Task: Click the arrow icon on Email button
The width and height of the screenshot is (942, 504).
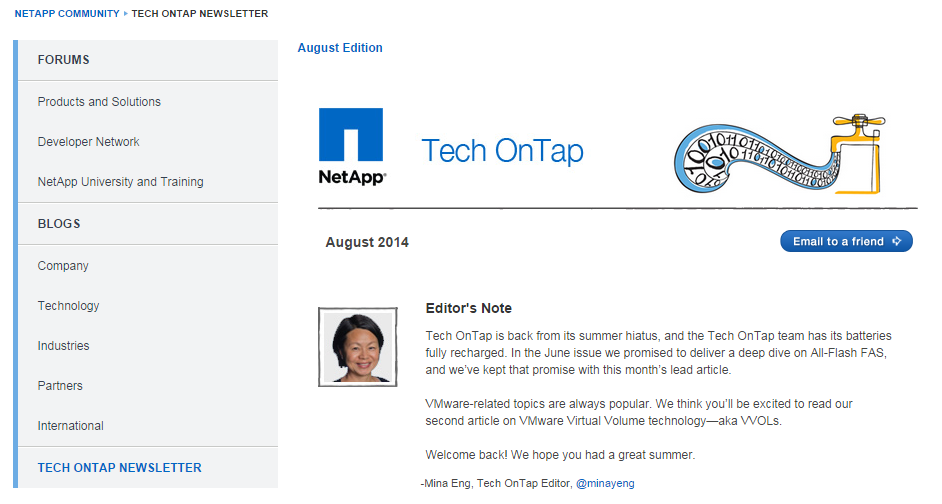Action: (x=896, y=241)
